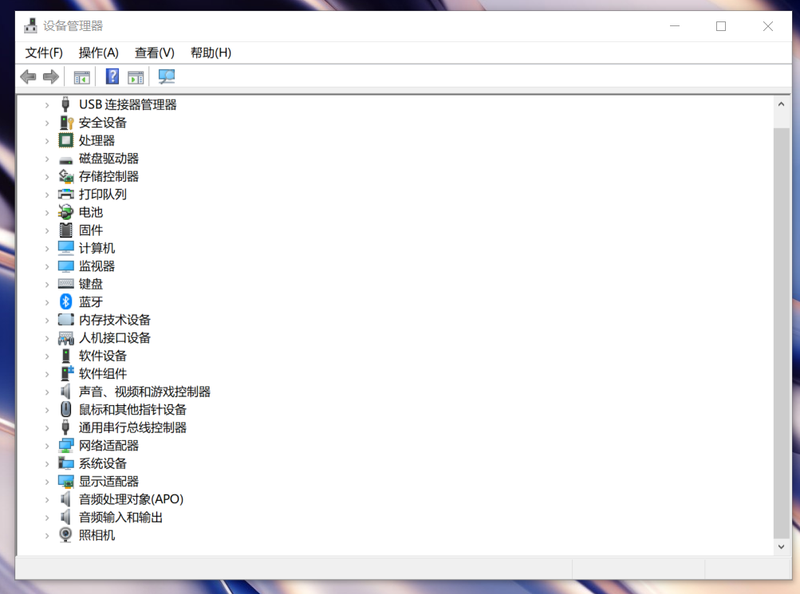Click the blue help question mark icon
The width and height of the screenshot is (800, 594).
tap(112, 77)
